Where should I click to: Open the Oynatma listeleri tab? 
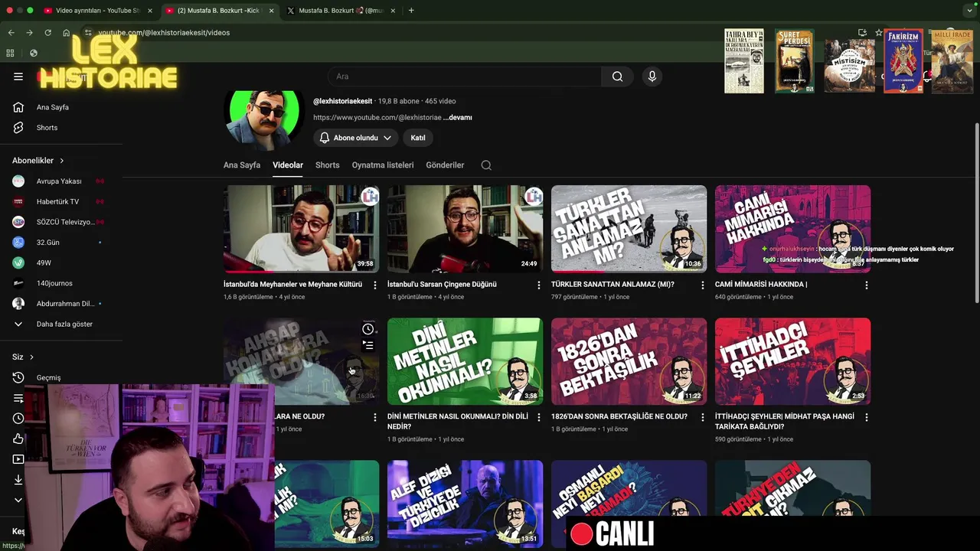(383, 165)
